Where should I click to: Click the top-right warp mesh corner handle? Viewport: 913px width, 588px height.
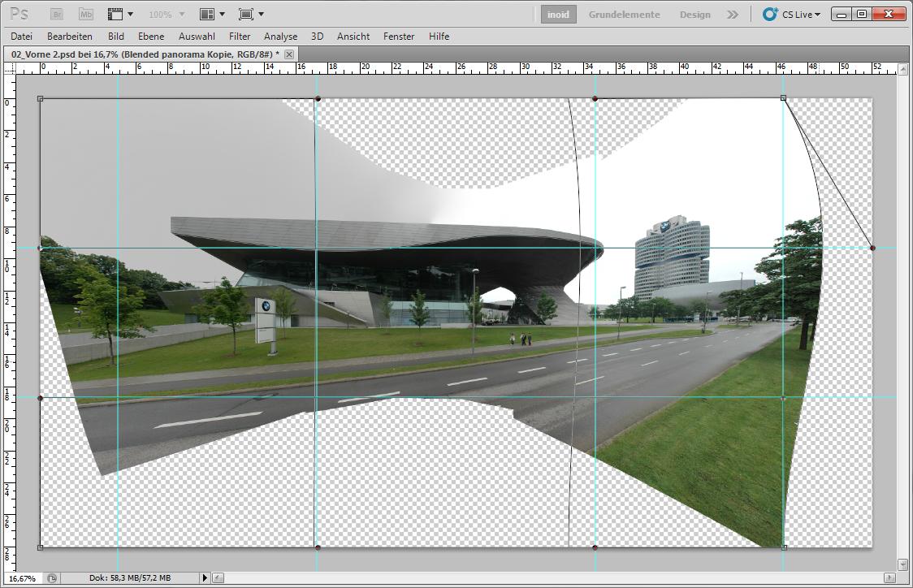point(783,98)
